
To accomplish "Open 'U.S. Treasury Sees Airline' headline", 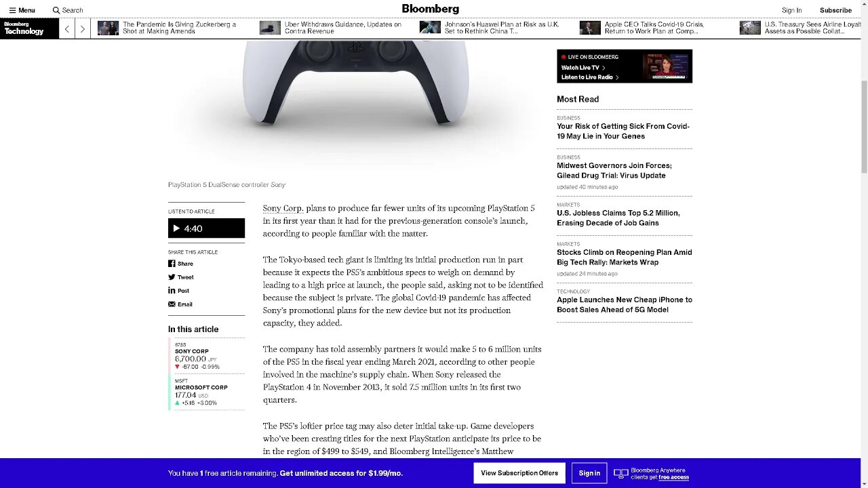I will (x=813, y=28).
